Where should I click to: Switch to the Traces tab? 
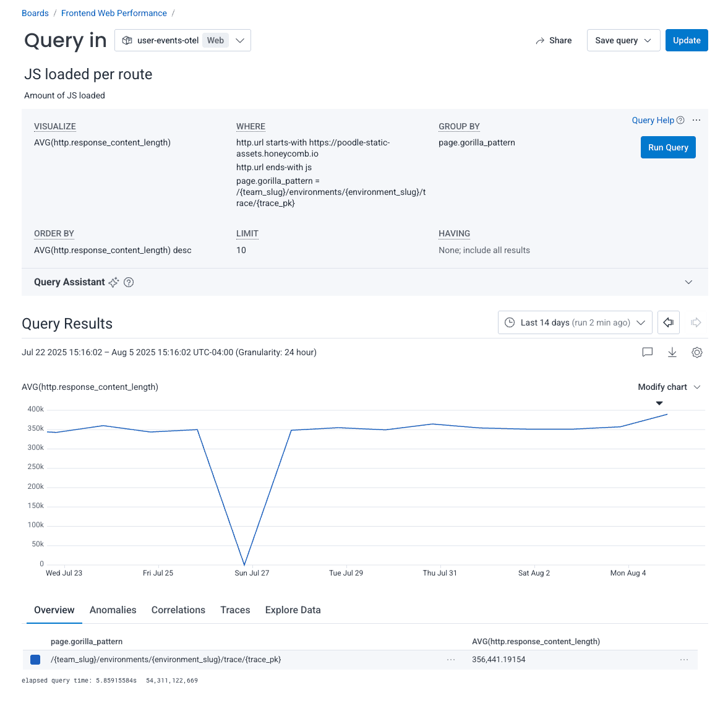point(235,610)
